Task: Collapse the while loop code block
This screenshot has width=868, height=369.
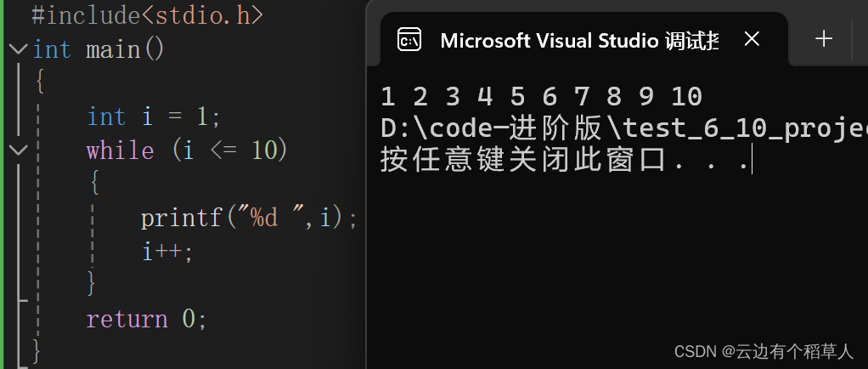Action: coord(20,150)
